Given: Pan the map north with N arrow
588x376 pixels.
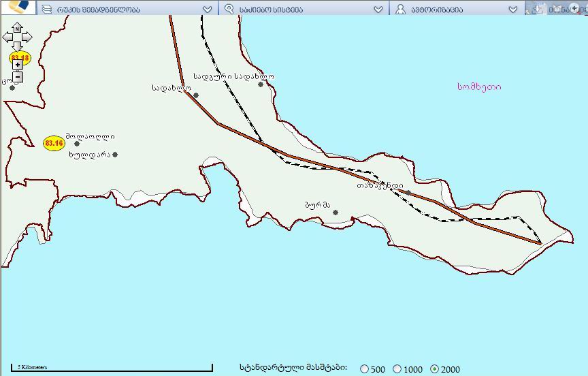Looking at the screenshot, I should pyautogui.click(x=17, y=27).
